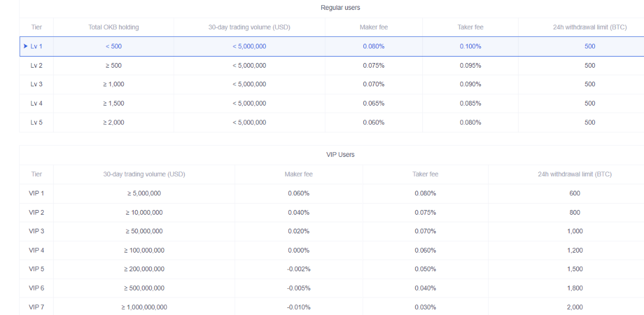The image size is (644, 315).
Task: Click the arrow marker beside Lv 1
Action: [x=26, y=47]
